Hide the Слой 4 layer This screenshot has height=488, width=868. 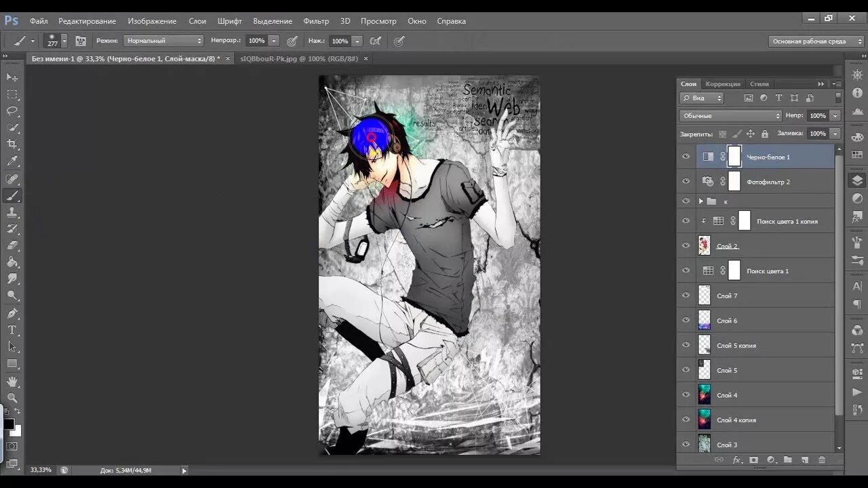[686, 395]
